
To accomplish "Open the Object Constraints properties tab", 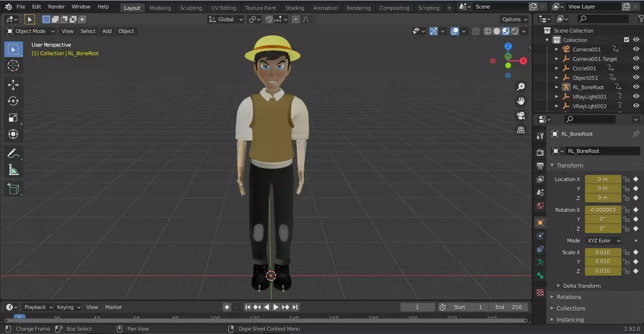I will (540, 249).
